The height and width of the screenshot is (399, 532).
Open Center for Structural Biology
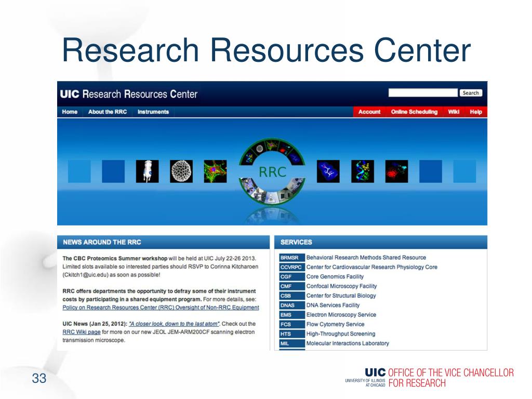point(341,296)
